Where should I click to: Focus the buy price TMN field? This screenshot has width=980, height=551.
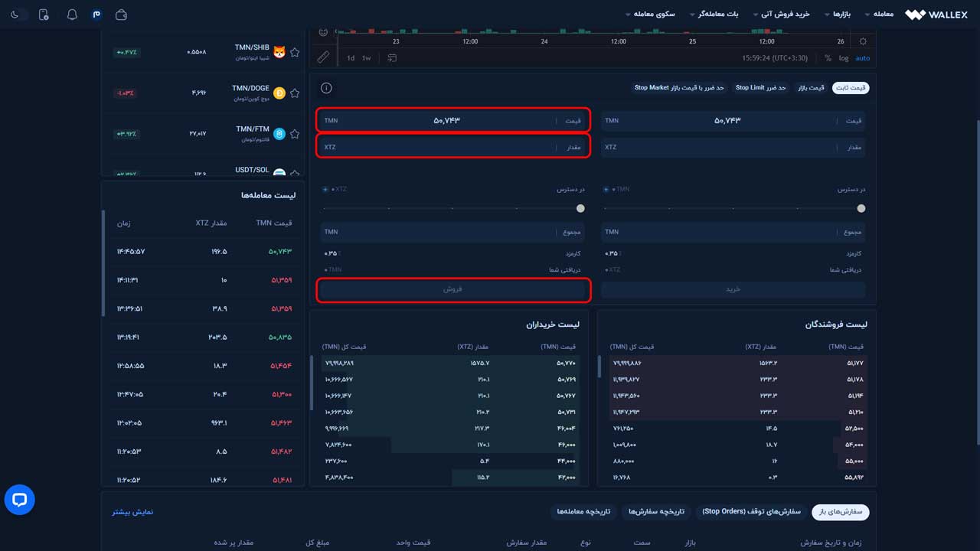733,121
